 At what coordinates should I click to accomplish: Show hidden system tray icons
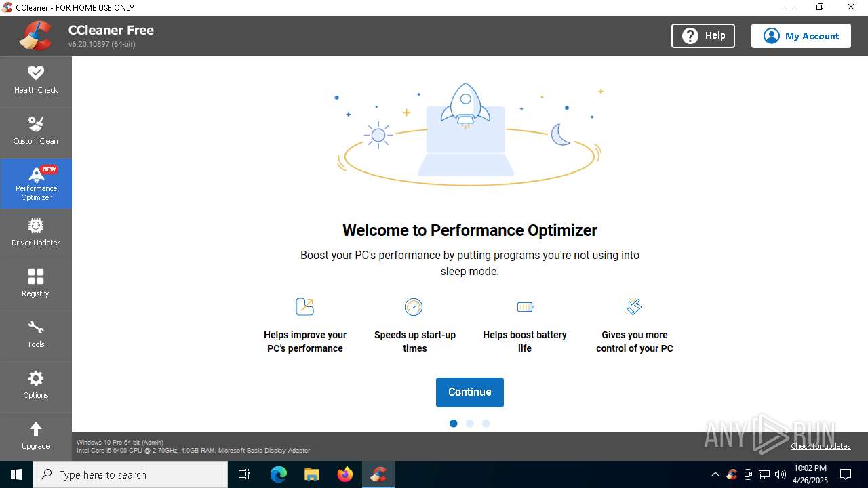715,474
